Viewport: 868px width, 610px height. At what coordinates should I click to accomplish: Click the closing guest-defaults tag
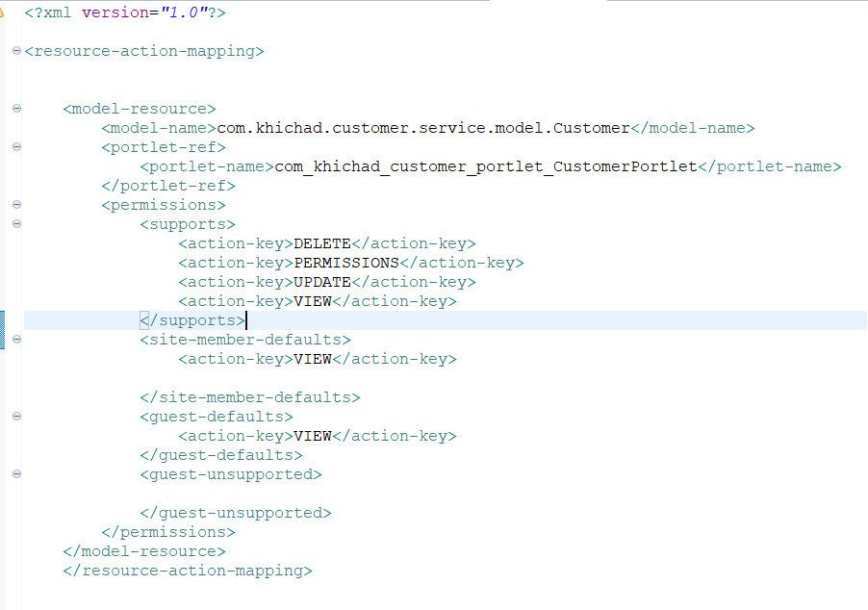click(x=221, y=455)
